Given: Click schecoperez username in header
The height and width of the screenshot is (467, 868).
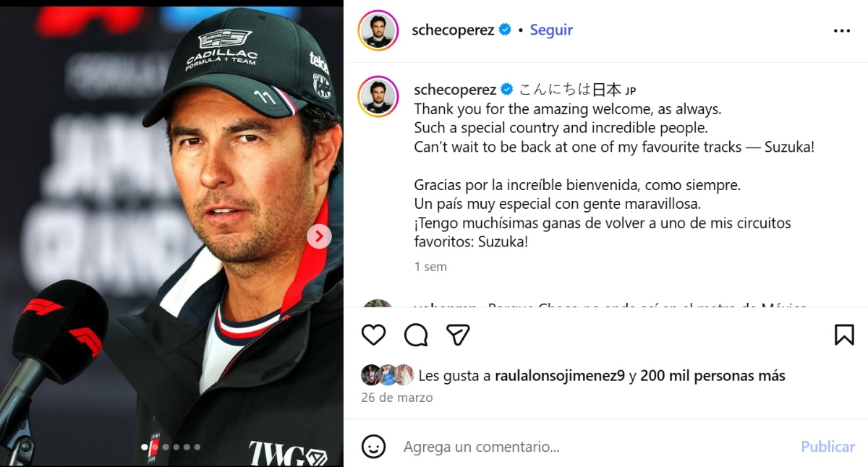Looking at the screenshot, I should 453,30.
